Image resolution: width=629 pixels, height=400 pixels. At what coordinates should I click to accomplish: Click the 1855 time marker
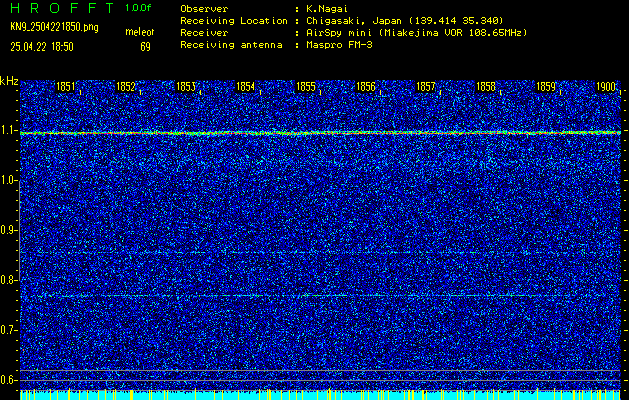(x=306, y=87)
